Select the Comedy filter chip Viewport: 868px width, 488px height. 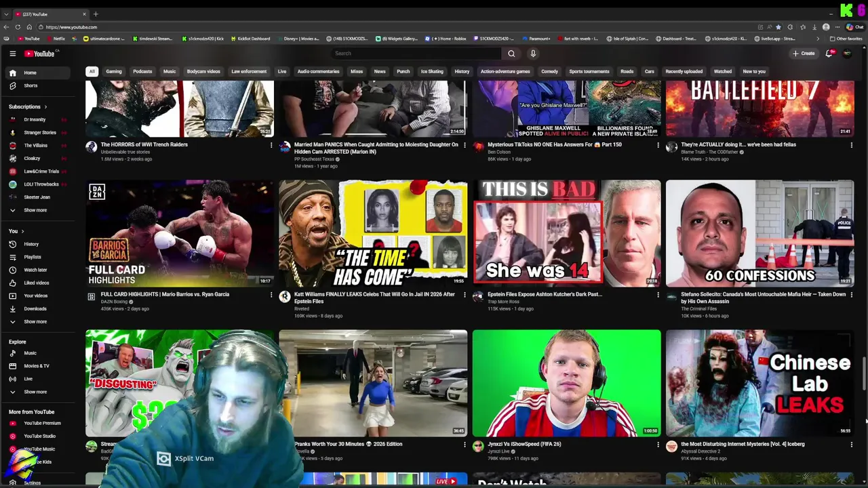coord(549,71)
